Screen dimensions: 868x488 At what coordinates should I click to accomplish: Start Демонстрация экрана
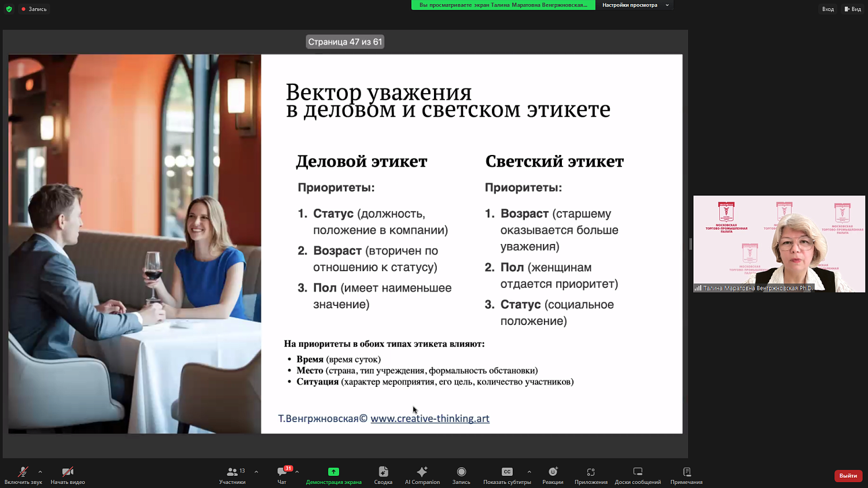333,474
